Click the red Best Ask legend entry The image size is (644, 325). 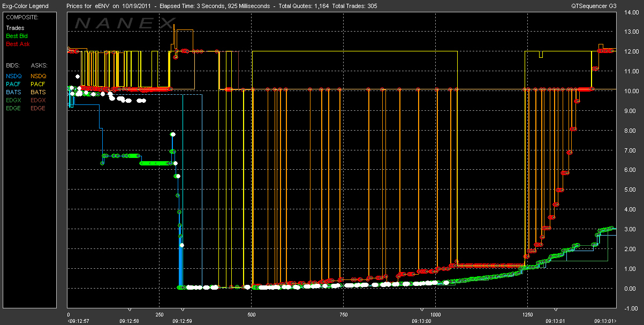17,44
